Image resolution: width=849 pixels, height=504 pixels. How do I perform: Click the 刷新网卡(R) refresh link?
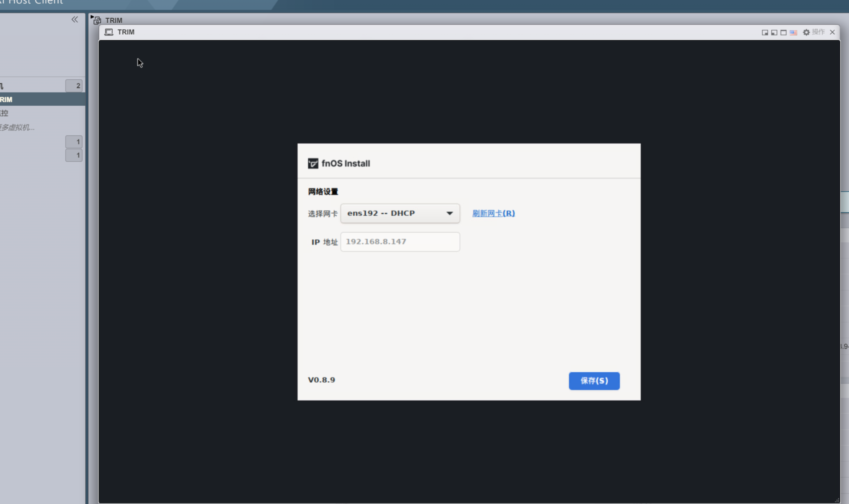click(x=493, y=213)
